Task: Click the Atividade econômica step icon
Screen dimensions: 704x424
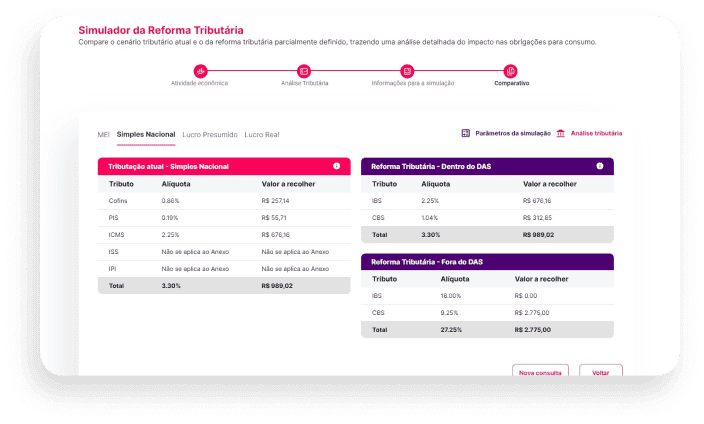Action: (x=200, y=71)
